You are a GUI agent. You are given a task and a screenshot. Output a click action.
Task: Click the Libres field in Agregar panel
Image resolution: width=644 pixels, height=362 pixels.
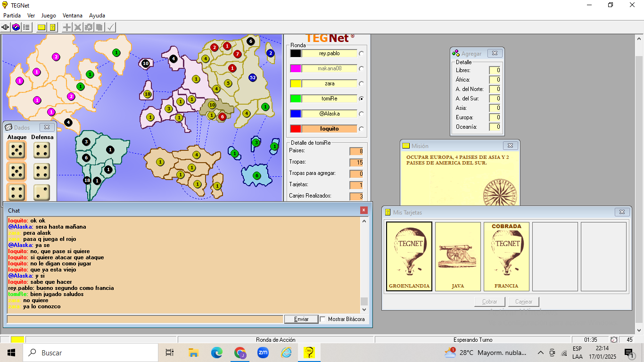[495, 70]
